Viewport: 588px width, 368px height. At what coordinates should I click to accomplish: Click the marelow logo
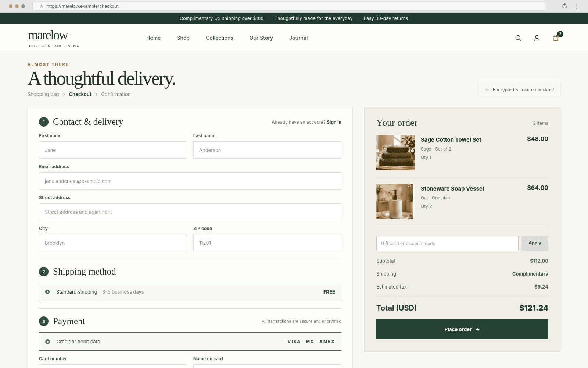54,38
